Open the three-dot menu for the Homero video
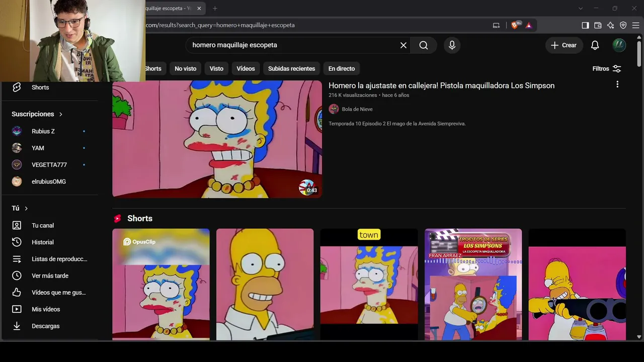This screenshot has width=644, height=362. point(617,84)
